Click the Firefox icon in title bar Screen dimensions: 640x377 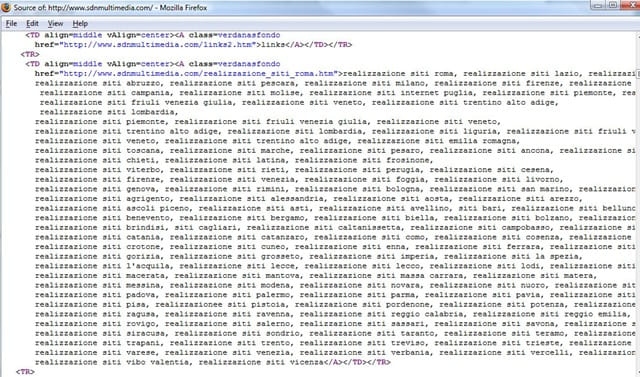tap(6, 7)
